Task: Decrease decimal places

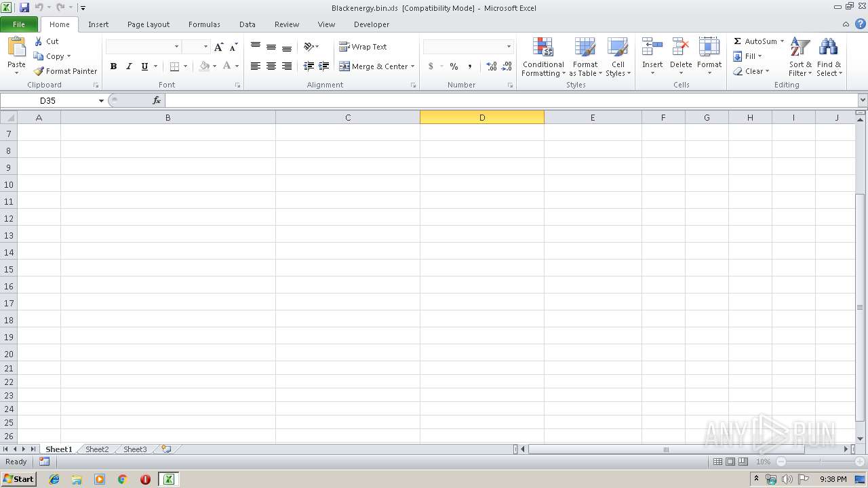Action: point(507,66)
